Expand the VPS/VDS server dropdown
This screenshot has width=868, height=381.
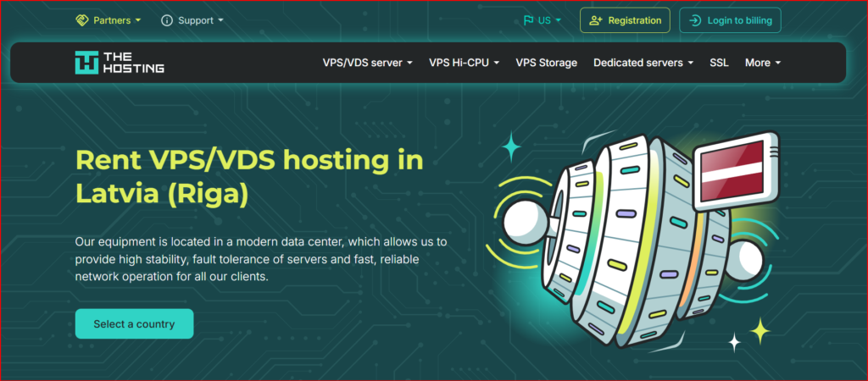coord(367,63)
